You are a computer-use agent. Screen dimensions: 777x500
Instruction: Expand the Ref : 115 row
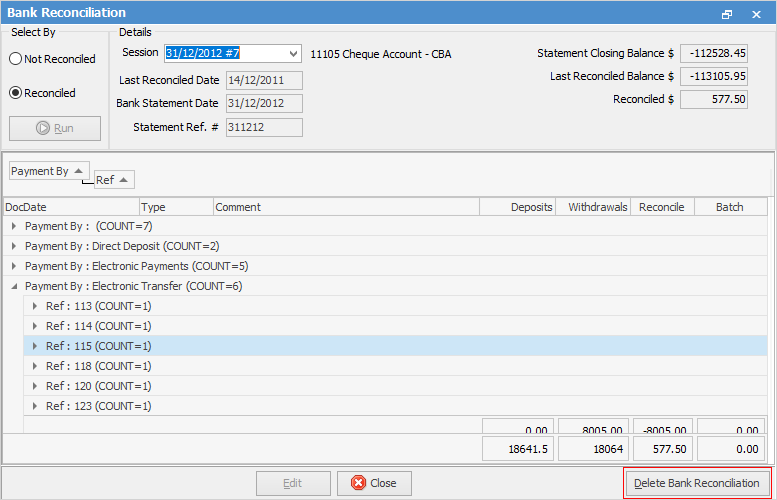pos(35,346)
